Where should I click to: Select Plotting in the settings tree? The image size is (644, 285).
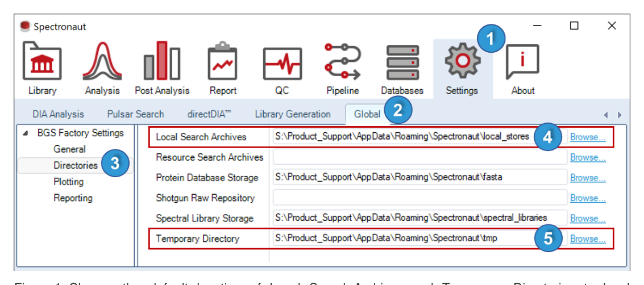(68, 182)
